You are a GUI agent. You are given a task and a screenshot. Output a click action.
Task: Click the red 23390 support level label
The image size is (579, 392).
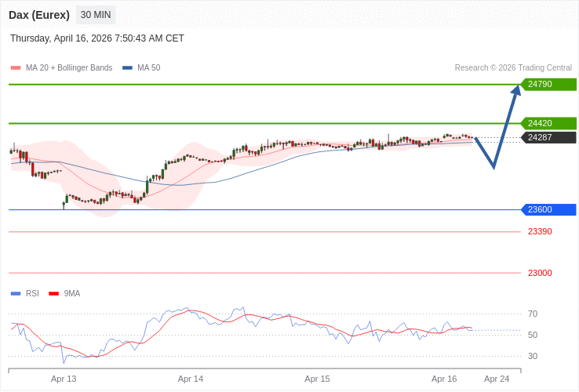(540, 231)
